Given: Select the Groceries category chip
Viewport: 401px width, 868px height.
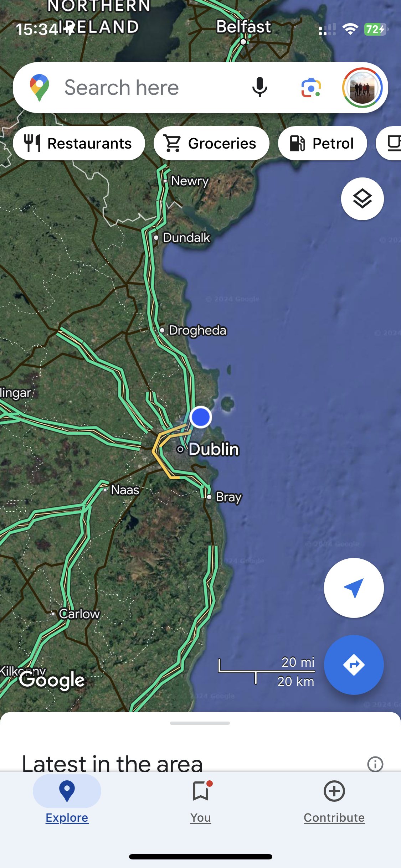Looking at the screenshot, I should point(211,143).
